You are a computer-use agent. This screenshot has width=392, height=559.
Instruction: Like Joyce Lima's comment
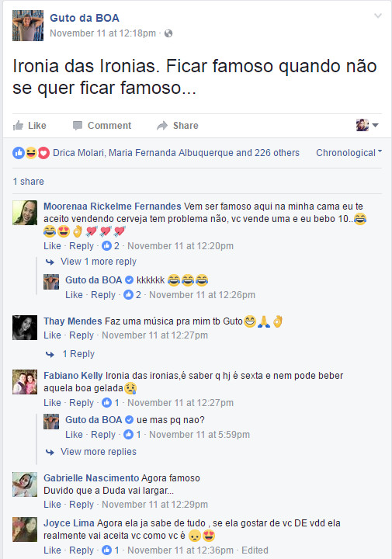coord(52,550)
